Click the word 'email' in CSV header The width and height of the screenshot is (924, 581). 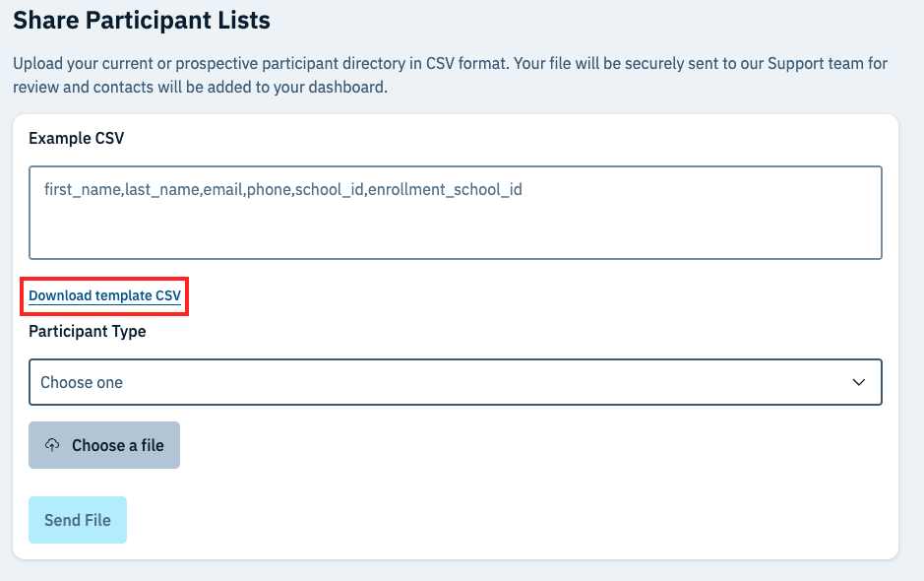click(x=222, y=189)
